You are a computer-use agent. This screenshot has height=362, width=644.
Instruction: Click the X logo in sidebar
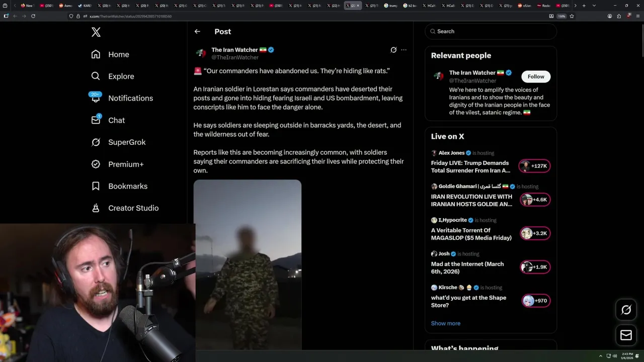[96, 32]
